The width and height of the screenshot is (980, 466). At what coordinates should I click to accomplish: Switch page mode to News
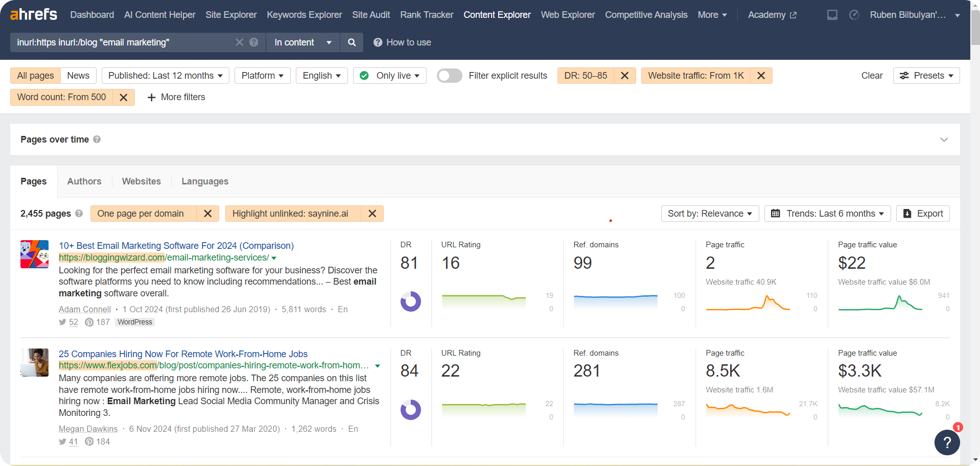78,75
